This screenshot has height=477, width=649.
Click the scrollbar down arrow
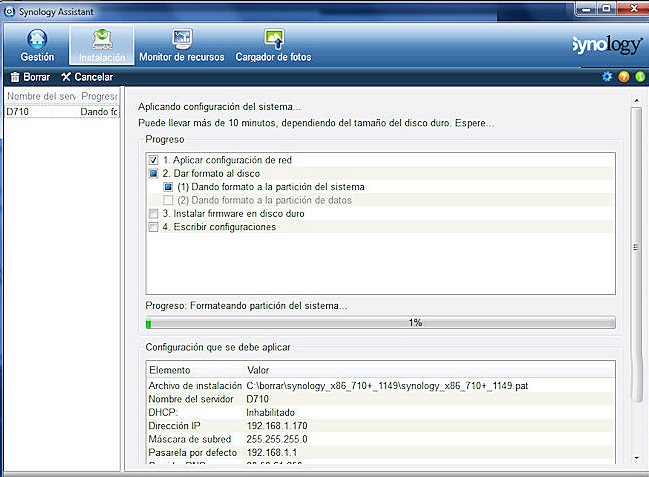coord(636,458)
